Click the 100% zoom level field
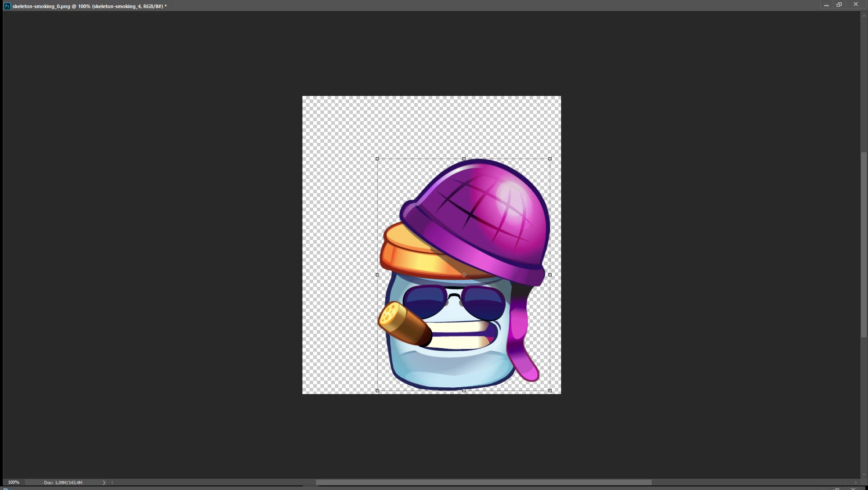This screenshot has width=868, height=490. click(x=14, y=482)
